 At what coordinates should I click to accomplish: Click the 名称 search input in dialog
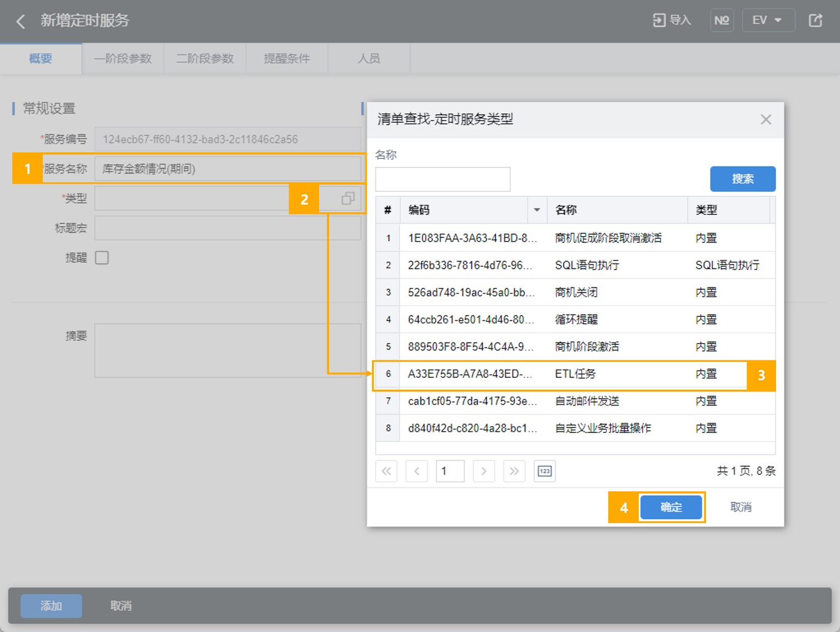(x=443, y=179)
